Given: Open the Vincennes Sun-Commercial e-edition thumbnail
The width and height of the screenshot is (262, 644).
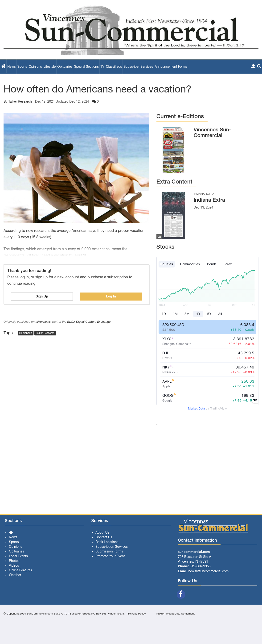Looking at the screenshot, I should 173,150.
